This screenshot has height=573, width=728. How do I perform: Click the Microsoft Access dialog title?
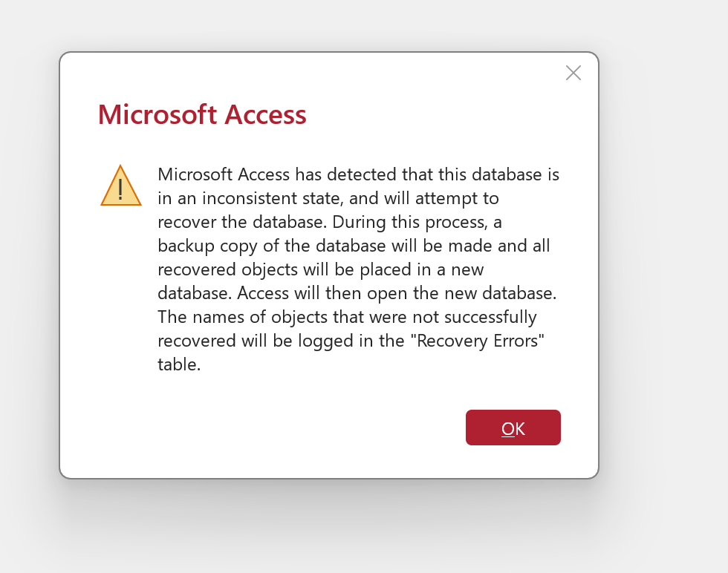(x=202, y=114)
